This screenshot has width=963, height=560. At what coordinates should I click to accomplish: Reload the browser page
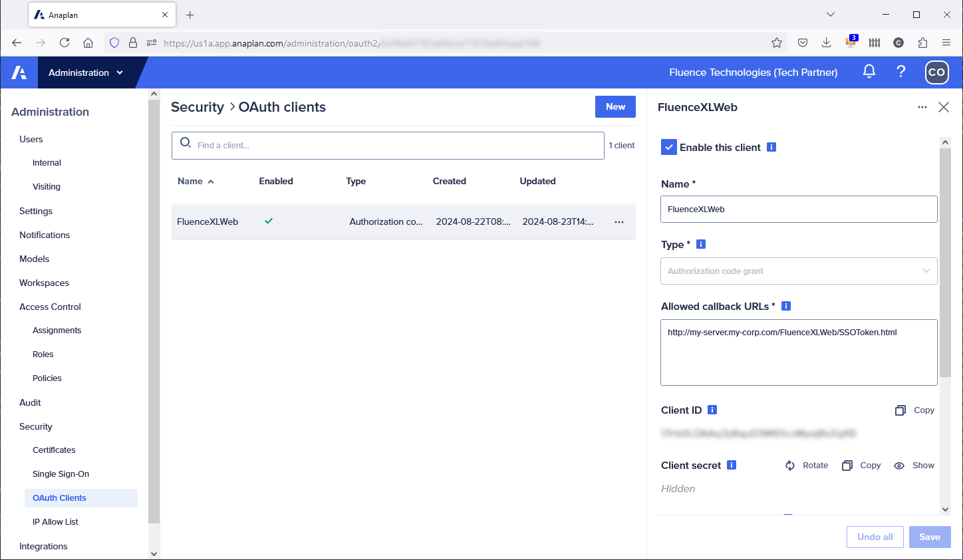pyautogui.click(x=65, y=43)
